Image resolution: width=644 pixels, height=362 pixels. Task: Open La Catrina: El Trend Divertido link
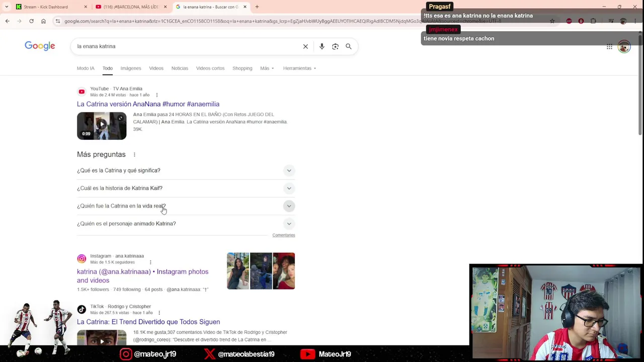[x=148, y=322]
